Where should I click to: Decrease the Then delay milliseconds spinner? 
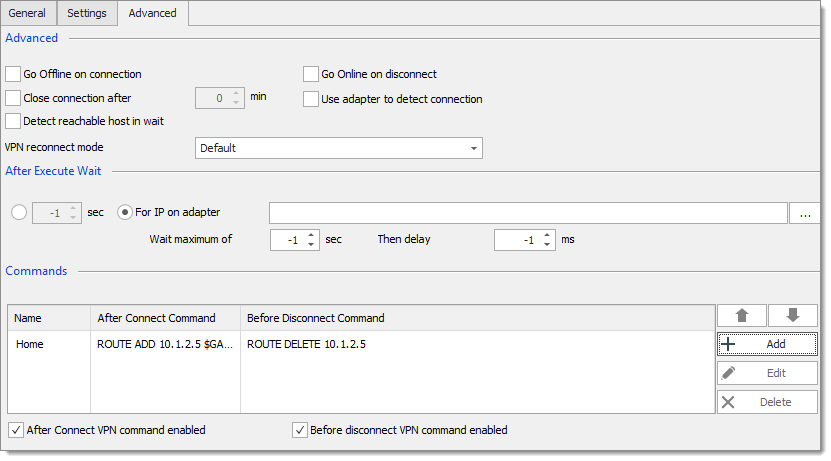point(547,245)
